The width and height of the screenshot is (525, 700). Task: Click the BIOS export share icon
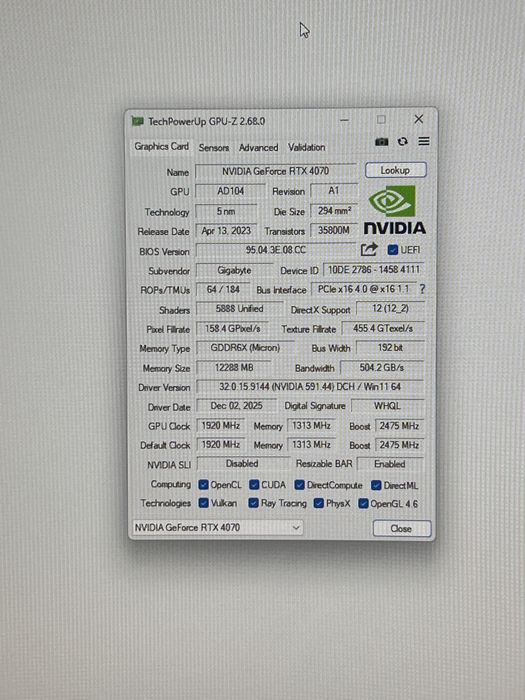pos(369,250)
